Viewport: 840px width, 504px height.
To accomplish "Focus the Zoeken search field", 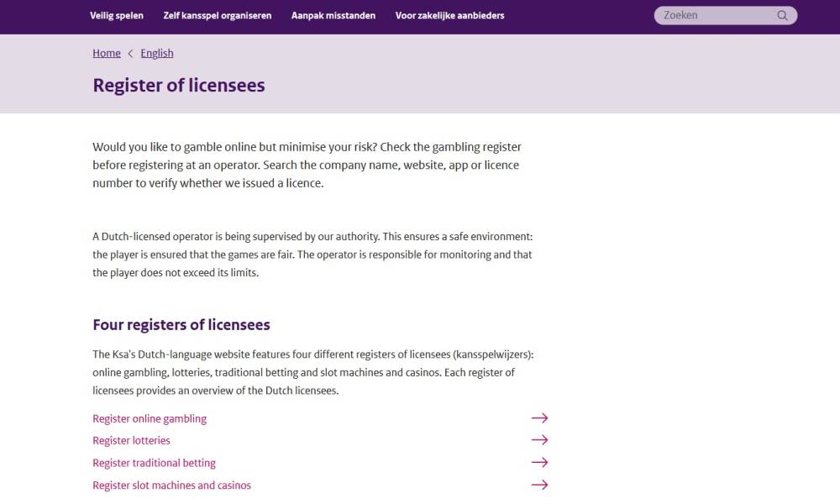I will pos(714,15).
